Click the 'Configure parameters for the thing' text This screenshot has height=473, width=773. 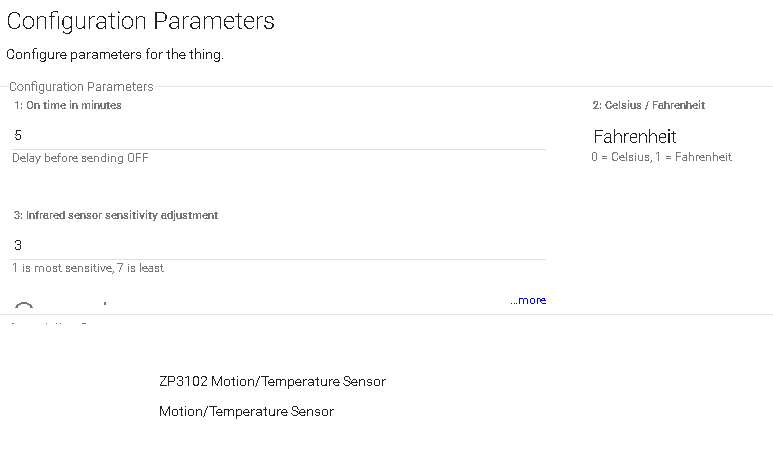(x=115, y=54)
